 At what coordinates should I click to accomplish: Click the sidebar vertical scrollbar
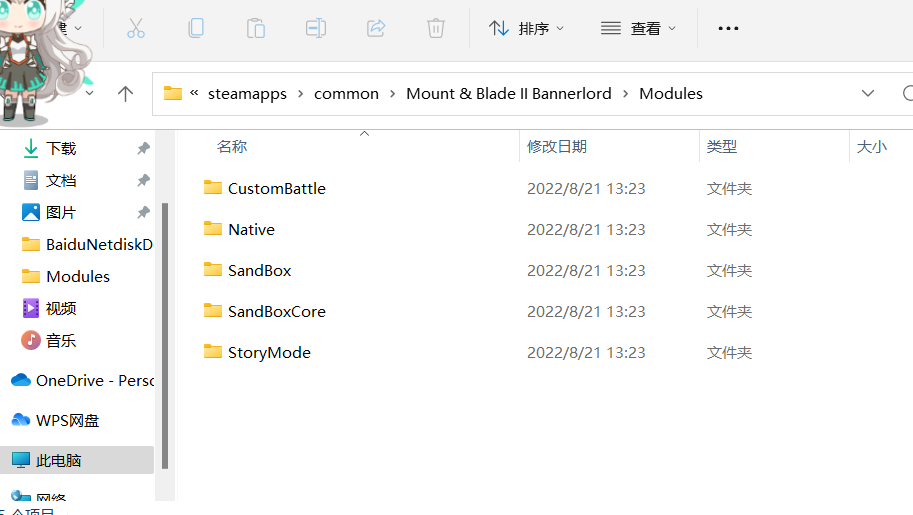pos(165,336)
